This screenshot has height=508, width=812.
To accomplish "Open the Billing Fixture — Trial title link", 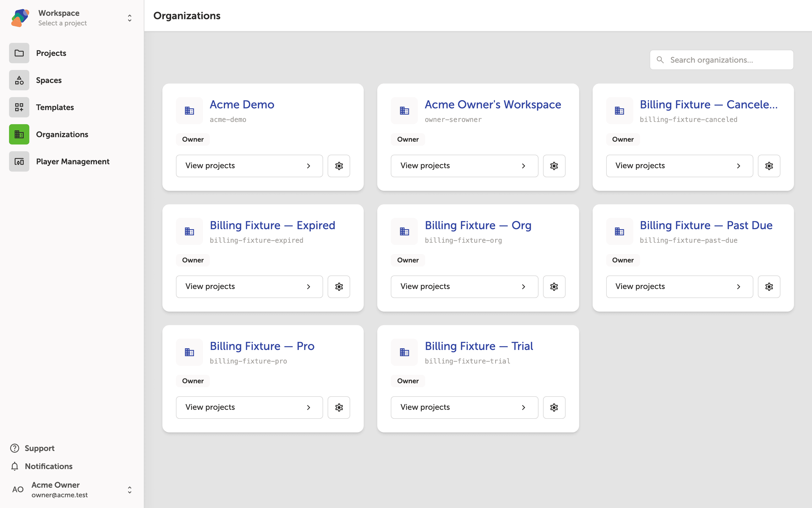I will tap(479, 346).
